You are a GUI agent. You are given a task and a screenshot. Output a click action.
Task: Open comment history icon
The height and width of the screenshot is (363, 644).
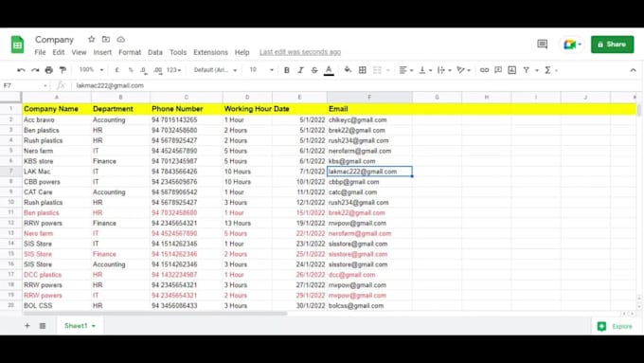542,44
